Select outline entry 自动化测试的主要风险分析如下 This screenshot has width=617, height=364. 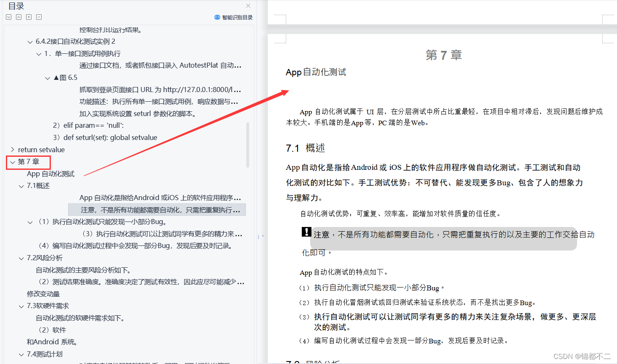84,270
